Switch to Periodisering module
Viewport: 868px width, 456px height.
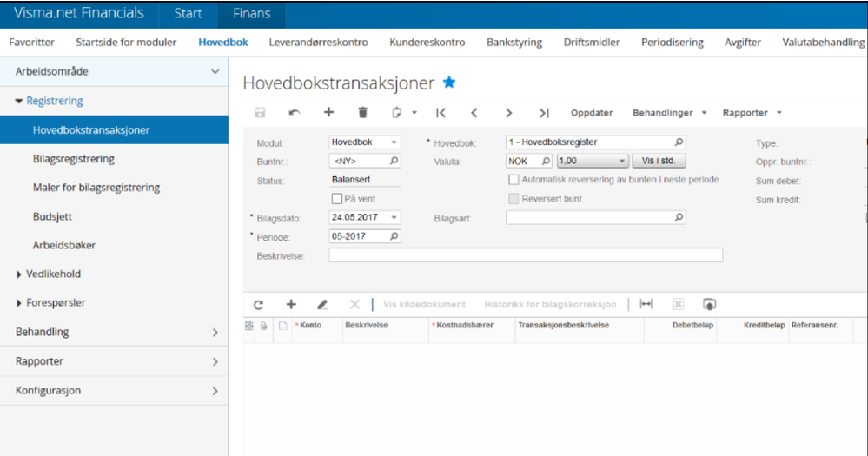click(x=673, y=42)
